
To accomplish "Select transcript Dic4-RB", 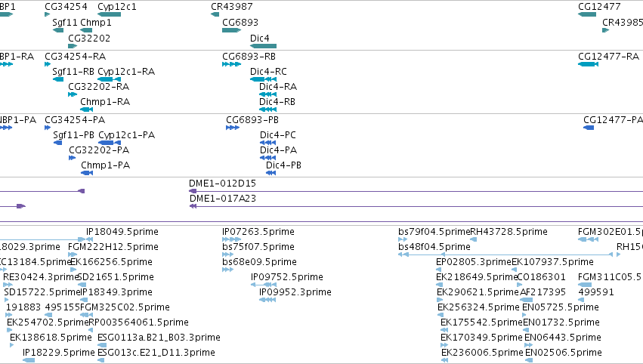I will click(x=277, y=102).
